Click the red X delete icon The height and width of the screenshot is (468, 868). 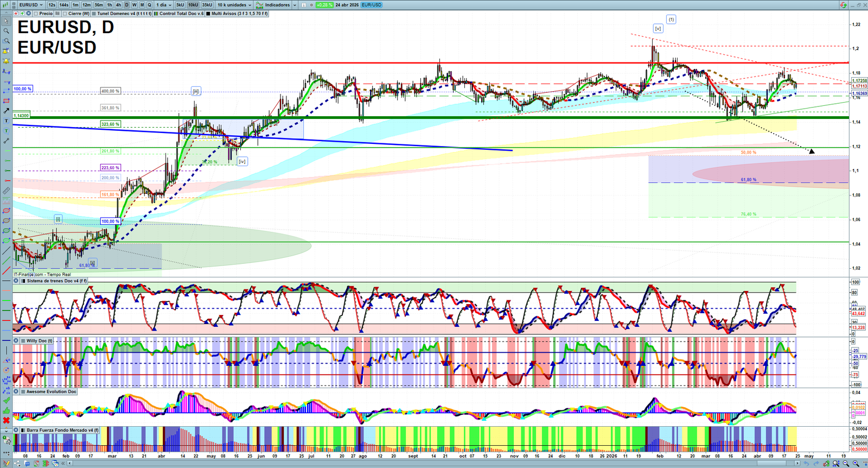click(x=6, y=420)
